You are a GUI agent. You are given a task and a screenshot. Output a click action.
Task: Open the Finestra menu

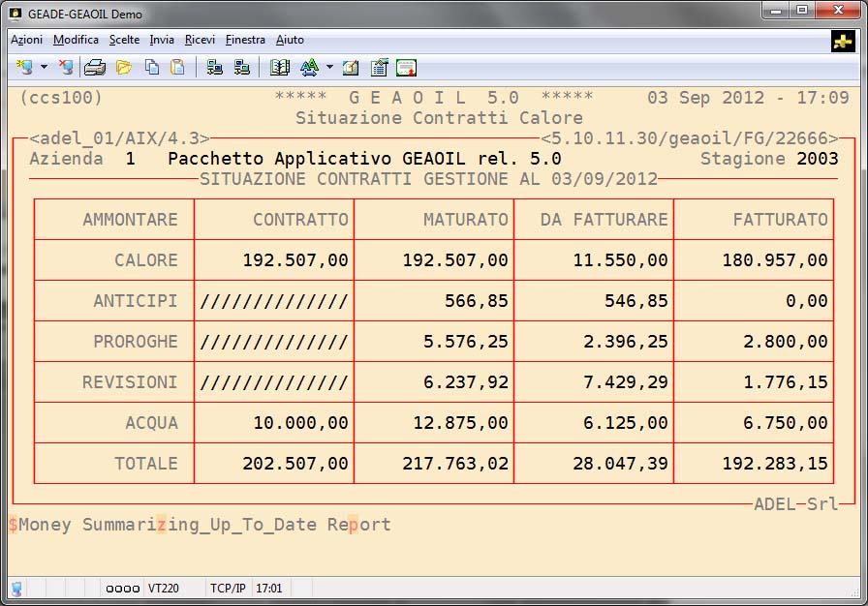(245, 40)
